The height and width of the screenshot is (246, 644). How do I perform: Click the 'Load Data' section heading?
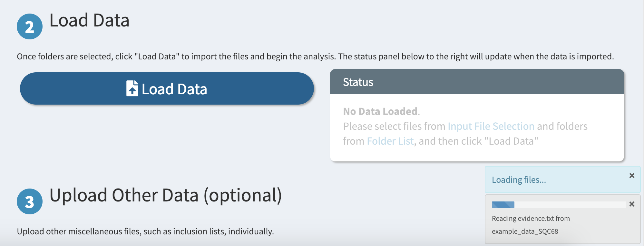89,20
